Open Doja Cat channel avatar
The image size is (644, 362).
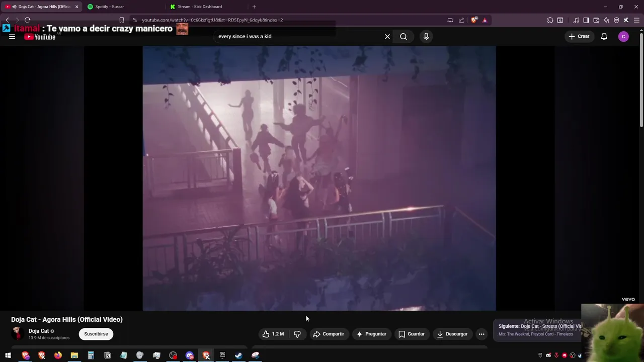(x=18, y=334)
